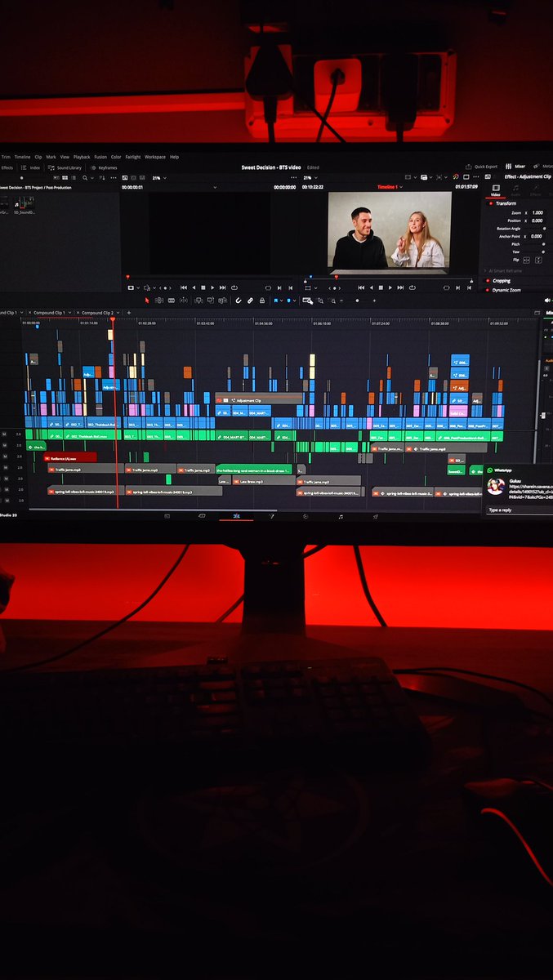Viewport: 553px width, 980px height.
Task: Open the Timeline 1 name dropdown
Action: point(390,187)
